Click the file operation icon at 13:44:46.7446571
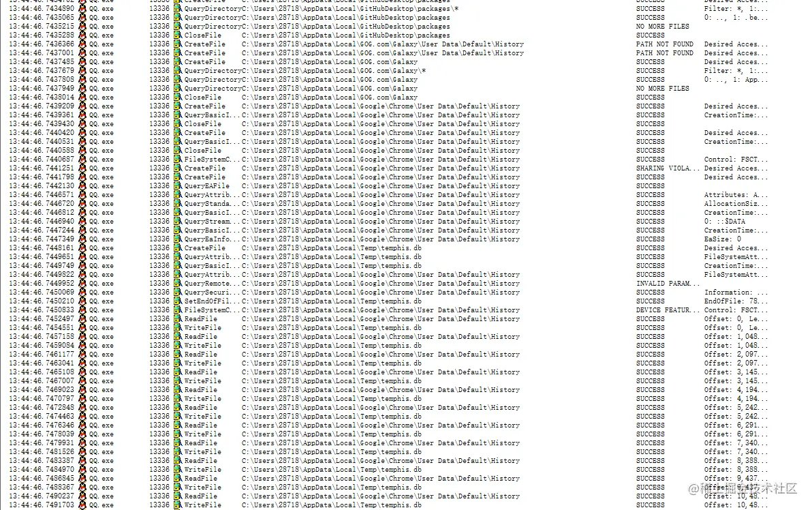The width and height of the screenshot is (812, 510). (178, 195)
